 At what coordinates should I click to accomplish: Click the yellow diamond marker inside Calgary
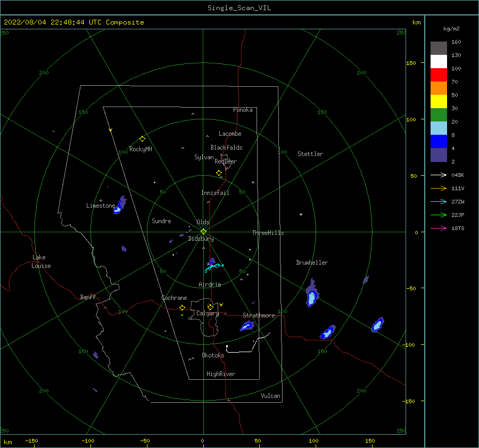pos(210,307)
